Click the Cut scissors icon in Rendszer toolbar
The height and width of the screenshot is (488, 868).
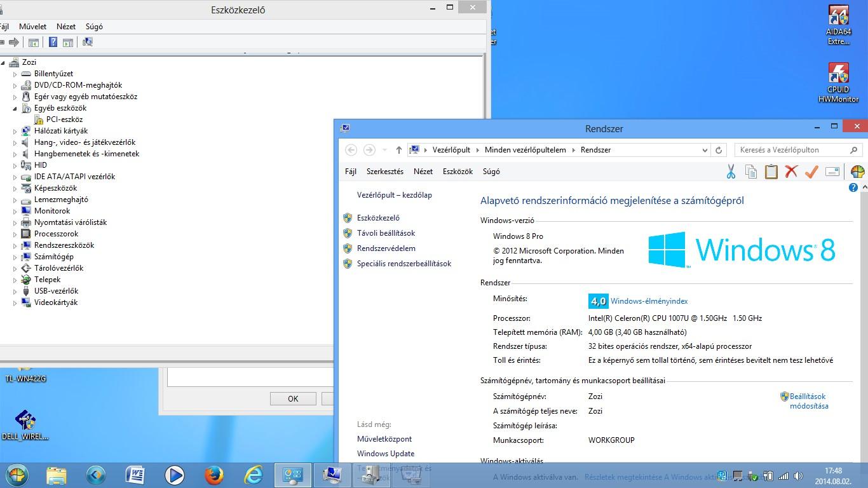731,172
